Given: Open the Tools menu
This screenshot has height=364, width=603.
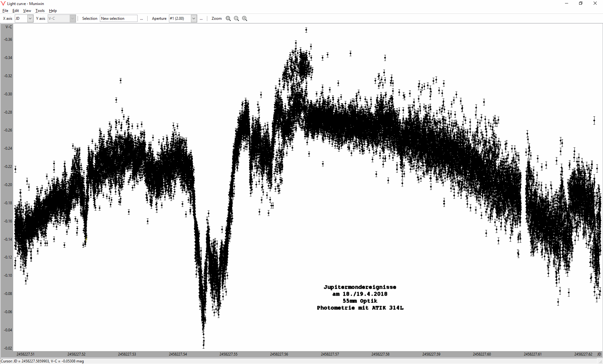Looking at the screenshot, I should tap(40, 11).
